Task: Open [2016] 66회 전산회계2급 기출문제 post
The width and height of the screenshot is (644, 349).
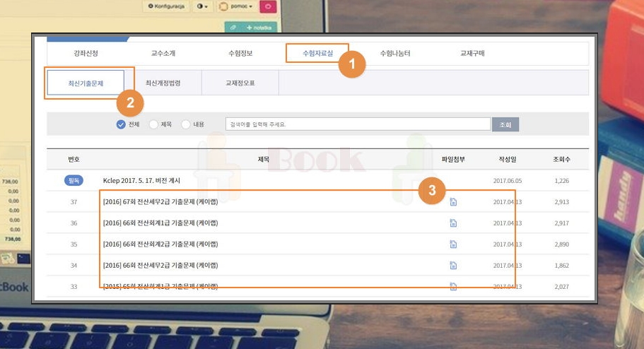Action: point(160,244)
